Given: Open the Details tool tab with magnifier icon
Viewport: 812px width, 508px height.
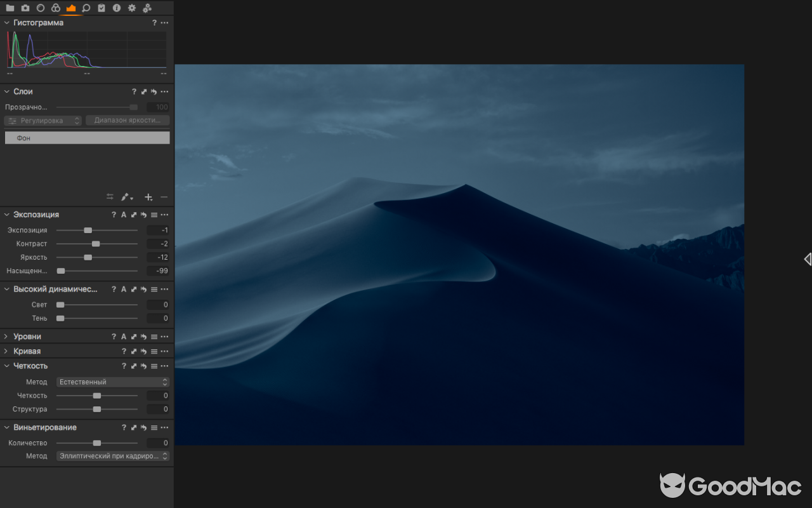Looking at the screenshot, I should [x=85, y=8].
